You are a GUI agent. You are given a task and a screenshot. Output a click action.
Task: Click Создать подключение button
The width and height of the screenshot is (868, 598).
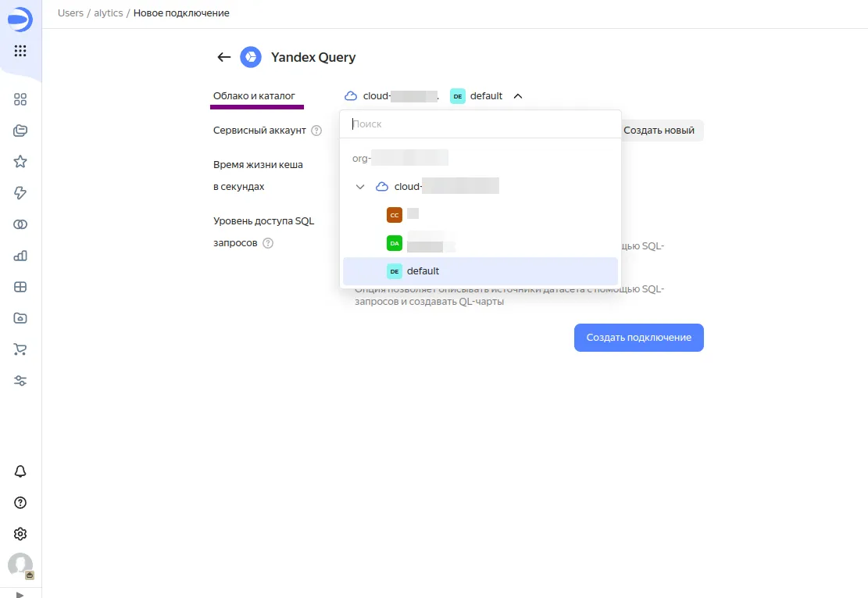[639, 338]
